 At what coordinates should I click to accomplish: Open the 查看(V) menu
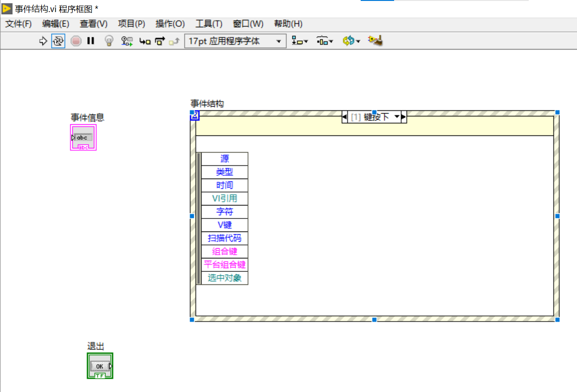[x=93, y=24]
